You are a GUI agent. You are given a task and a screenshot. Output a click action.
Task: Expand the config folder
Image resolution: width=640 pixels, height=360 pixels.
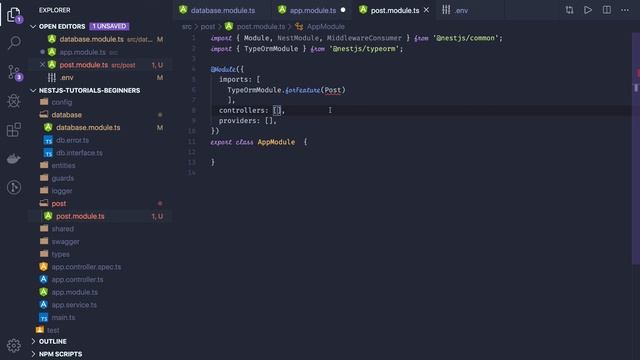[62, 102]
